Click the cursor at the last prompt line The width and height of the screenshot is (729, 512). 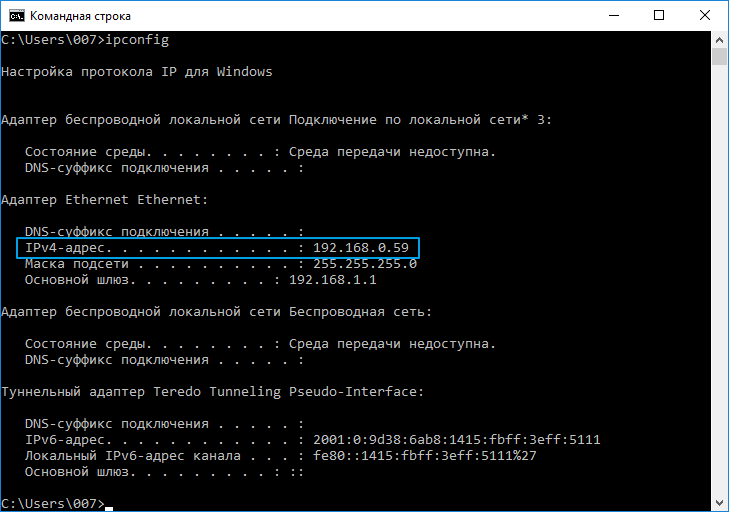pos(108,503)
